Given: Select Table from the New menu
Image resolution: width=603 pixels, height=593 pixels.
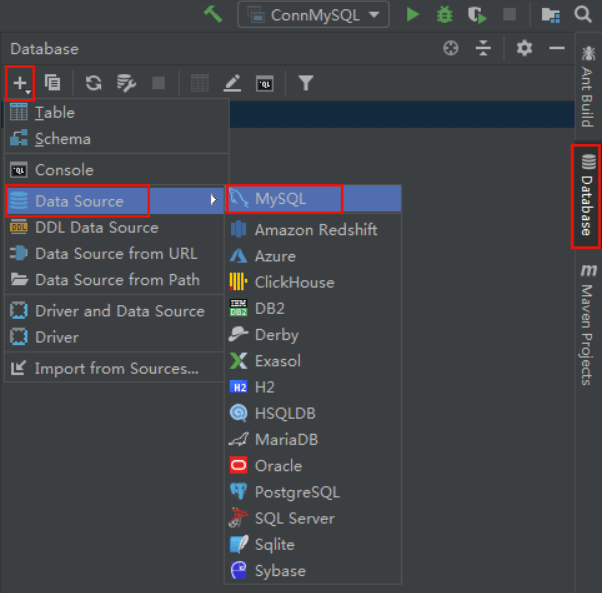Looking at the screenshot, I should click(x=117, y=113).
